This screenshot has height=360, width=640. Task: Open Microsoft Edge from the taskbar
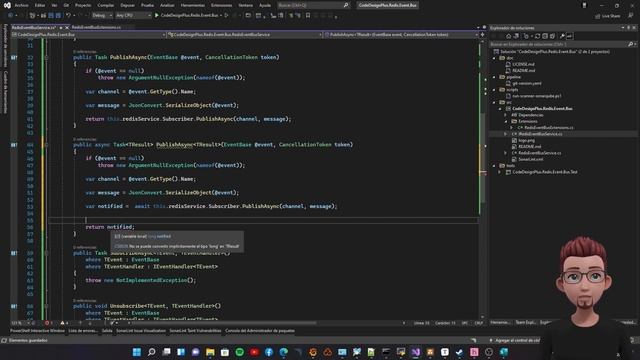click(284, 352)
